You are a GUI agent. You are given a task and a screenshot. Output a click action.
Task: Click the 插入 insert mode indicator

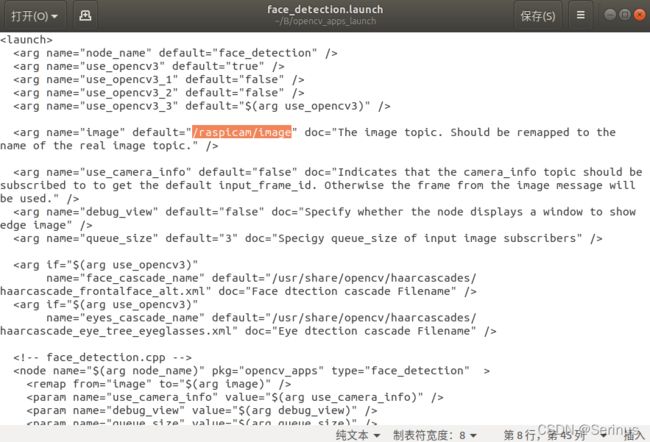point(634,435)
